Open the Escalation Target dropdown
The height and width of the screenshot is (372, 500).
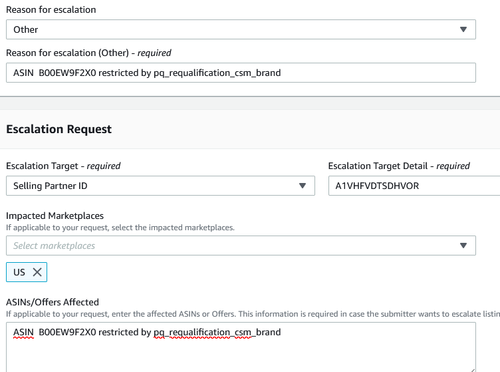pyautogui.click(x=160, y=186)
